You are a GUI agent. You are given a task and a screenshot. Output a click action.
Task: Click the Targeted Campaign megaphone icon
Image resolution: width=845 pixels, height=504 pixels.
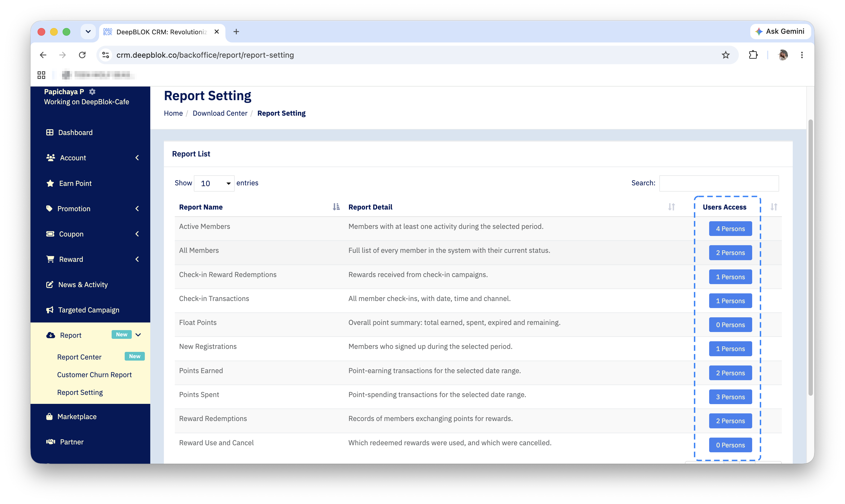[50, 310]
